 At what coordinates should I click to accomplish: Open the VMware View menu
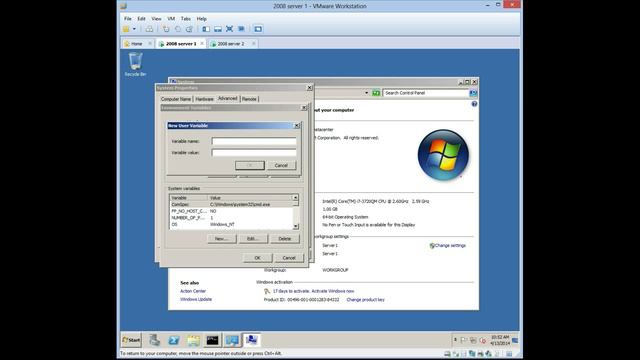coord(156,19)
